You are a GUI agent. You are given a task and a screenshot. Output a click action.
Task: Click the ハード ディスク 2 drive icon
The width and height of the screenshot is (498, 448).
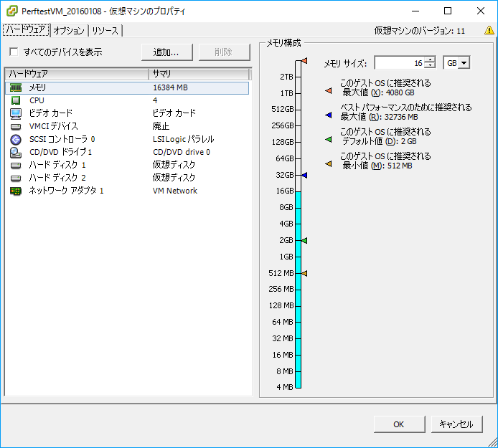[16, 178]
